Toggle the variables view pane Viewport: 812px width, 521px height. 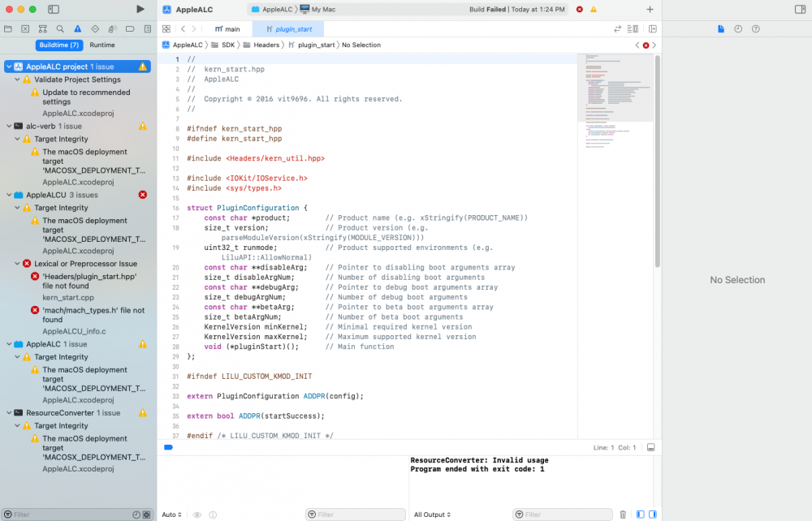click(640, 515)
